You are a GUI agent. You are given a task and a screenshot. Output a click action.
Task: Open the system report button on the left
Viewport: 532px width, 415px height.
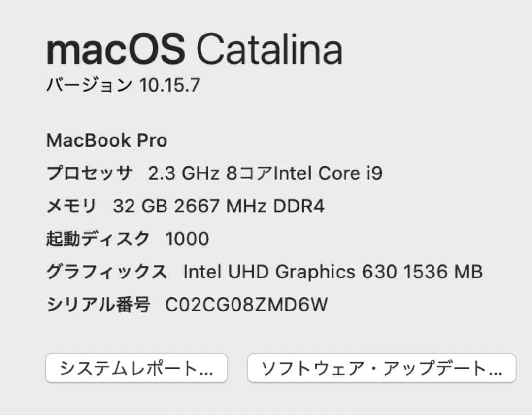coord(137,367)
